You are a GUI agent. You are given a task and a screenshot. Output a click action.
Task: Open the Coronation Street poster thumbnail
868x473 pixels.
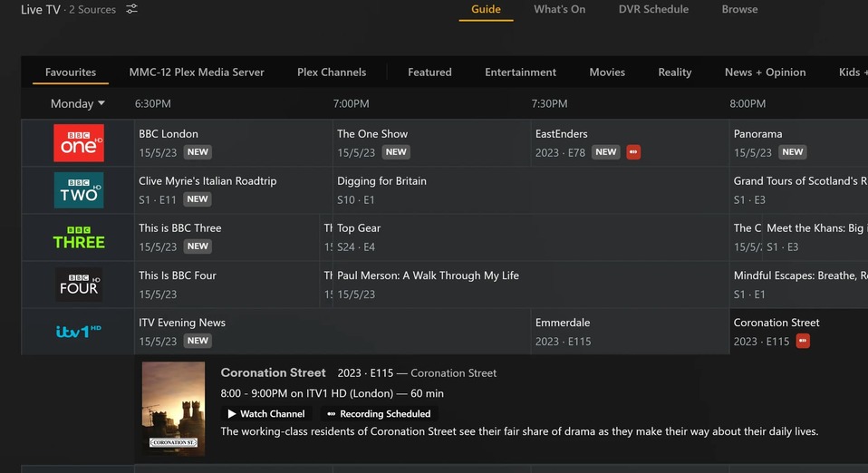pyautogui.click(x=173, y=409)
